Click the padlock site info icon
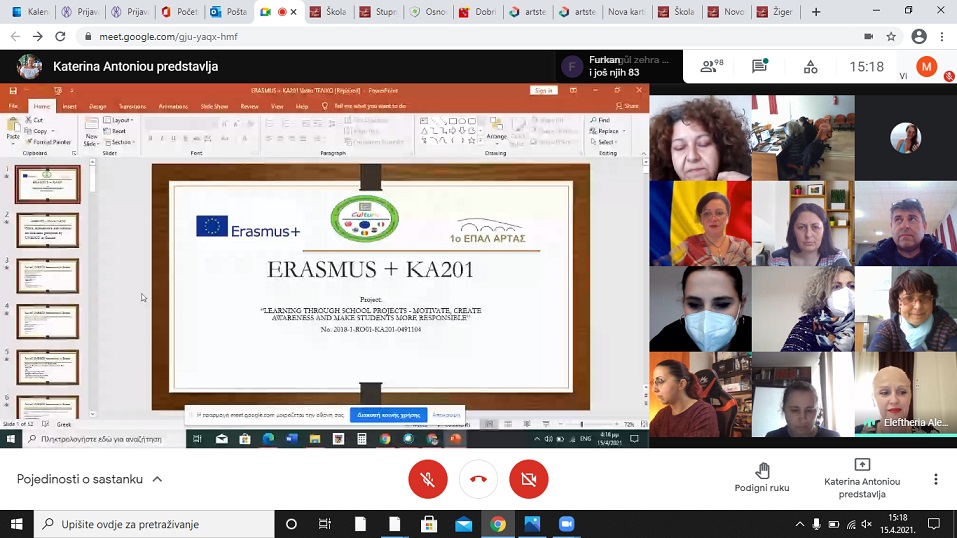Screen dimensions: 957x538 tap(88, 37)
